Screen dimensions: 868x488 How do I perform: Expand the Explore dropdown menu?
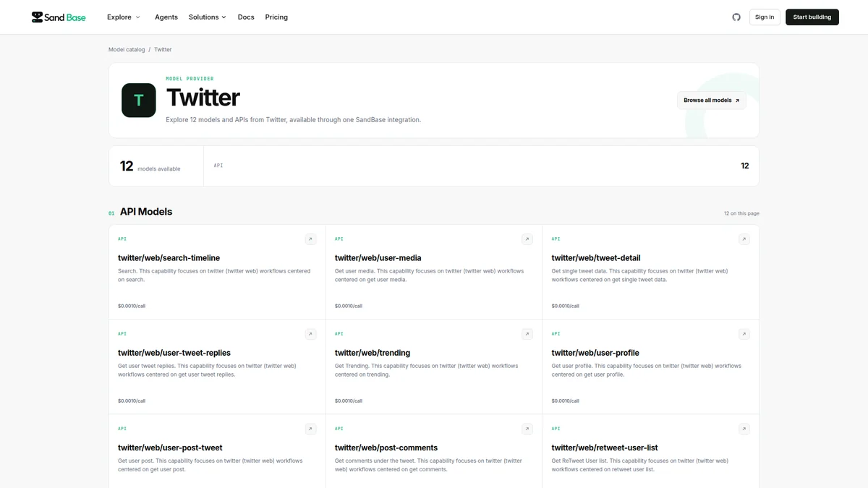click(x=124, y=17)
